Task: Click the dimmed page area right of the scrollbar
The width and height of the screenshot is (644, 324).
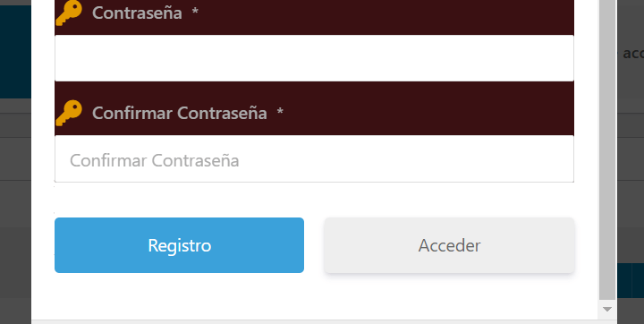Action: (630, 165)
